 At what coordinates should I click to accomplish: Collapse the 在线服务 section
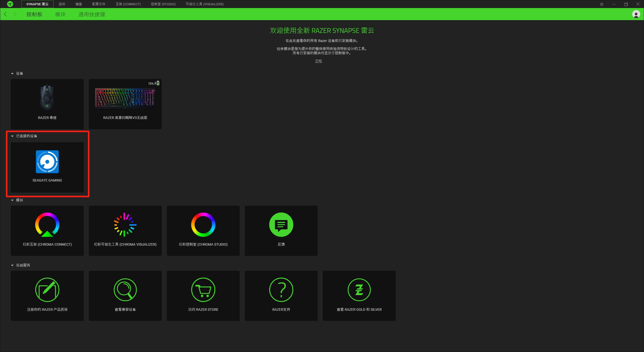pyautogui.click(x=12, y=266)
